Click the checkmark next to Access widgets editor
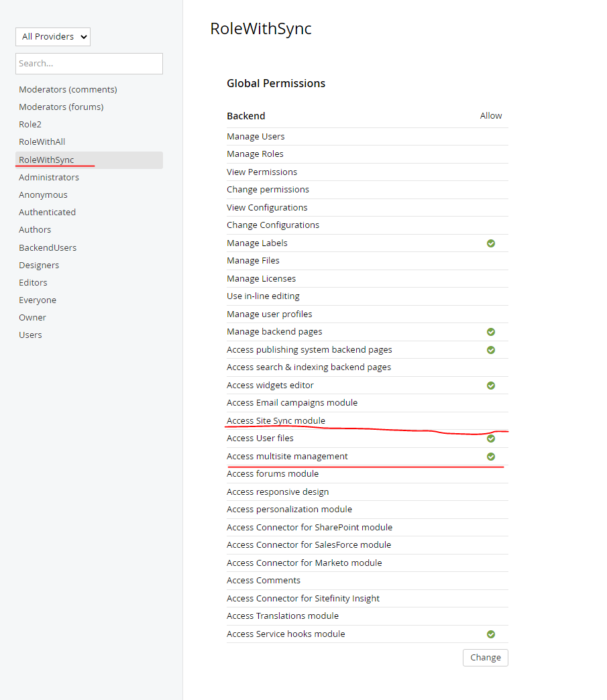 click(491, 386)
